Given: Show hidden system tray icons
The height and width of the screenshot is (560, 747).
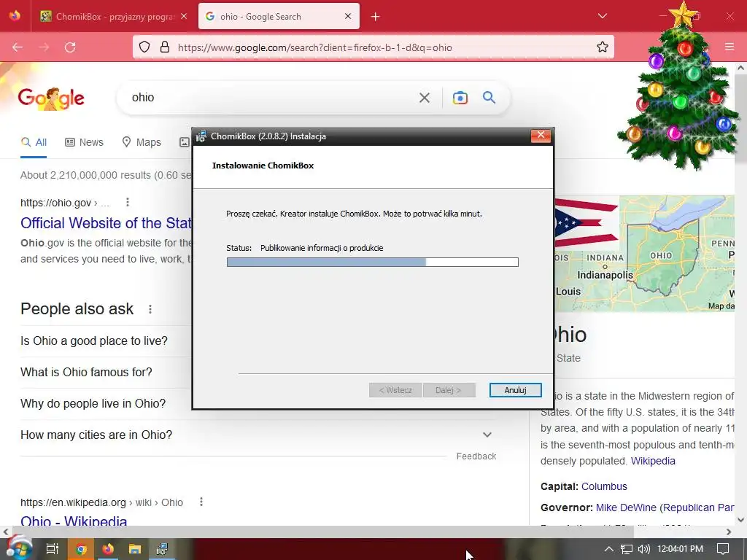Looking at the screenshot, I should point(609,549).
